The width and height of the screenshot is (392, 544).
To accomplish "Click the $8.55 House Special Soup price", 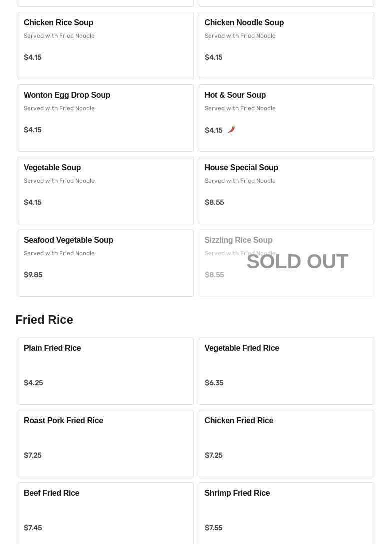I will pyautogui.click(x=214, y=202).
